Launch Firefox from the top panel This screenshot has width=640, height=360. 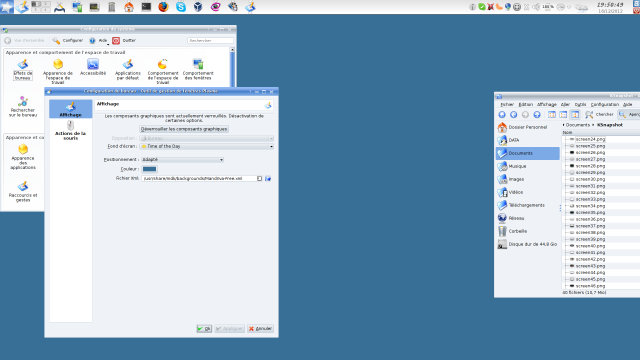pyautogui.click(x=163, y=7)
